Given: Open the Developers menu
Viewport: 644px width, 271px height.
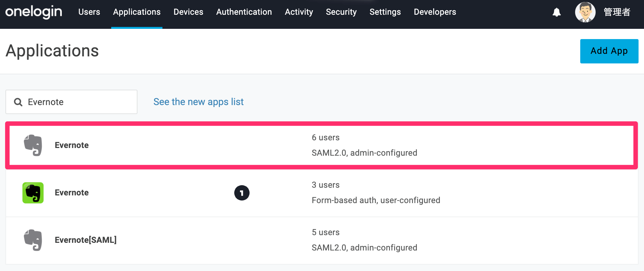Looking at the screenshot, I should pos(435,12).
